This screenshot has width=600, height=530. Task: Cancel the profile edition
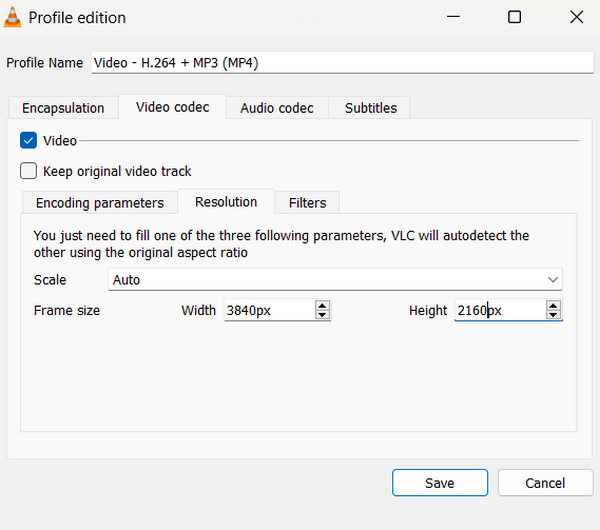point(545,483)
